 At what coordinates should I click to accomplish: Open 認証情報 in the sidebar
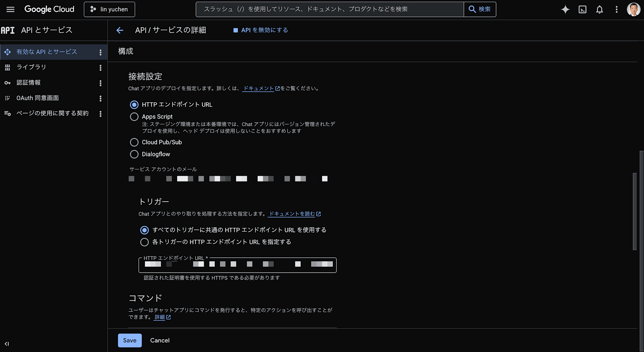coord(29,83)
